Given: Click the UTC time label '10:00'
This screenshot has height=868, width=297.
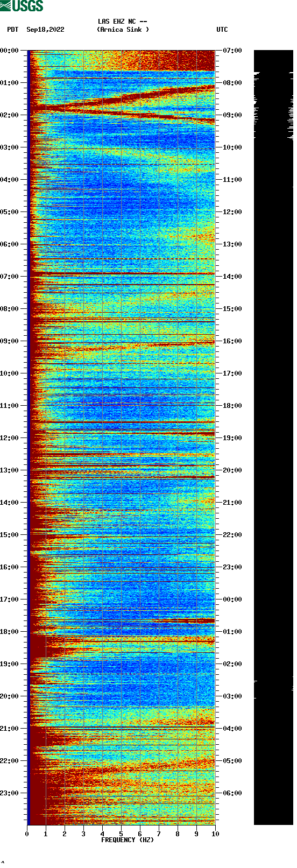Looking at the screenshot, I should 232,147.
